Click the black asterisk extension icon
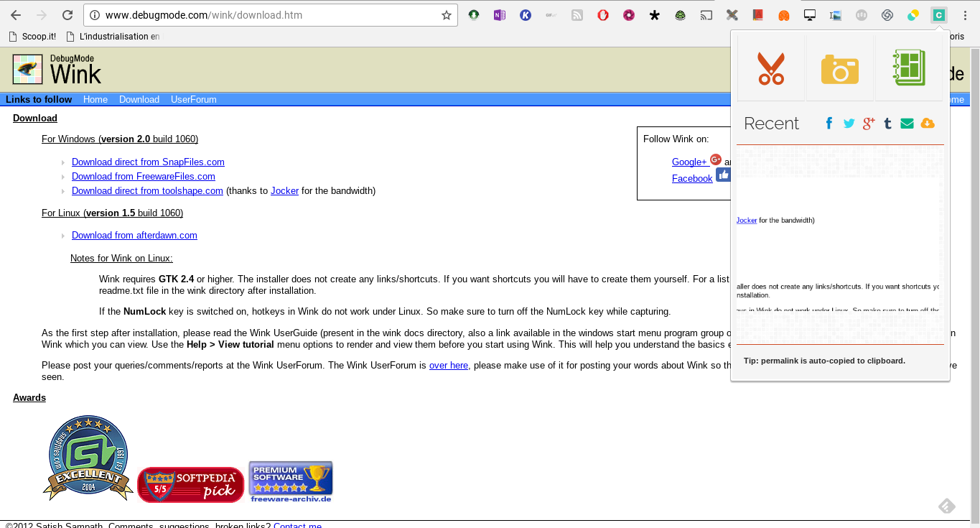 coord(654,15)
